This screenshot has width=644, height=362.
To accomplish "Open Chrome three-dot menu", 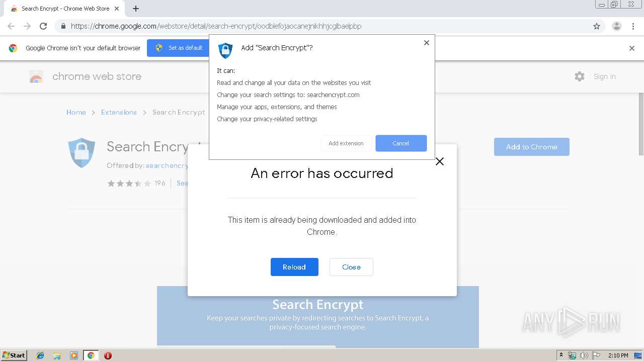I will pos(633,26).
